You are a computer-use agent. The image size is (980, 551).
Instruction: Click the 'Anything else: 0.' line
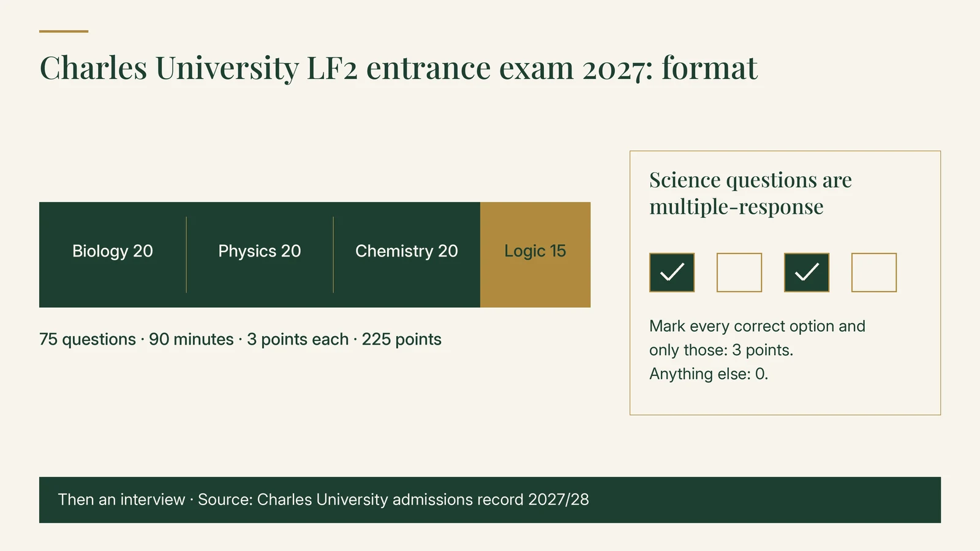tap(709, 374)
